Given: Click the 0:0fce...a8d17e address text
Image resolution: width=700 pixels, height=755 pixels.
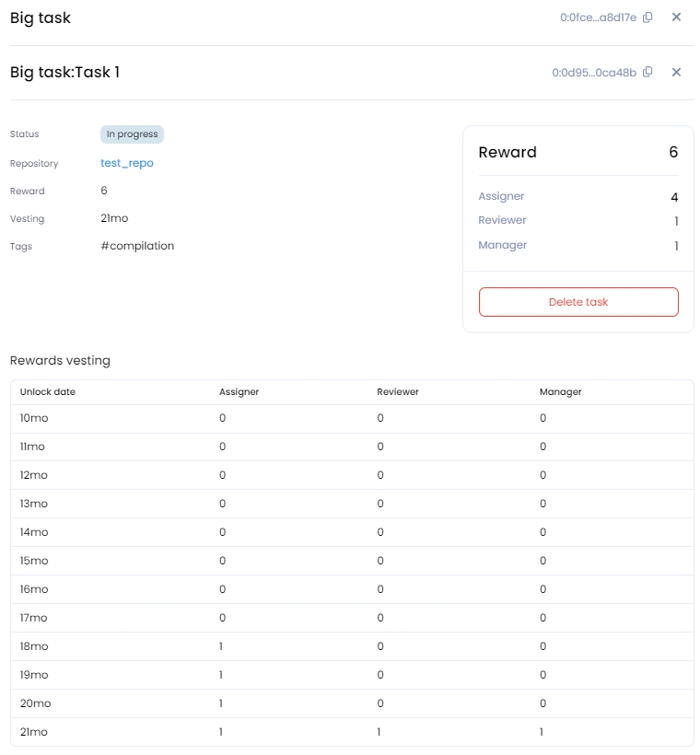Looking at the screenshot, I should point(598,17).
